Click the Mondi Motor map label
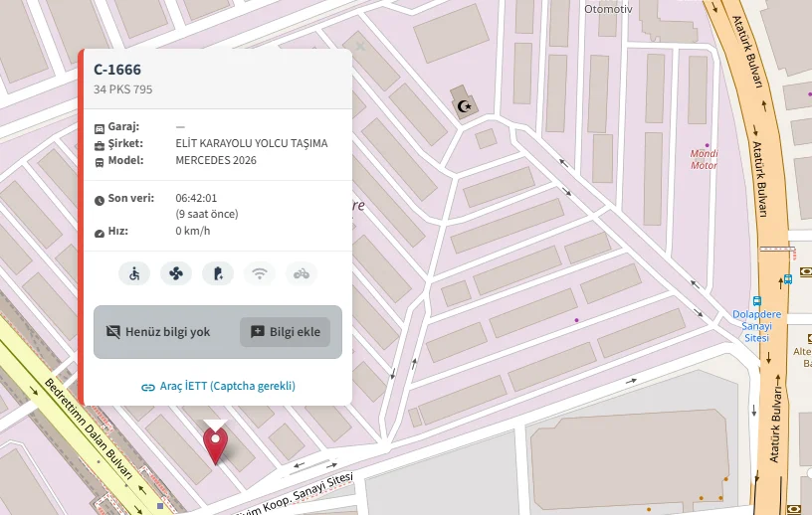Screen dimensions: 812x515 pos(704,159)
